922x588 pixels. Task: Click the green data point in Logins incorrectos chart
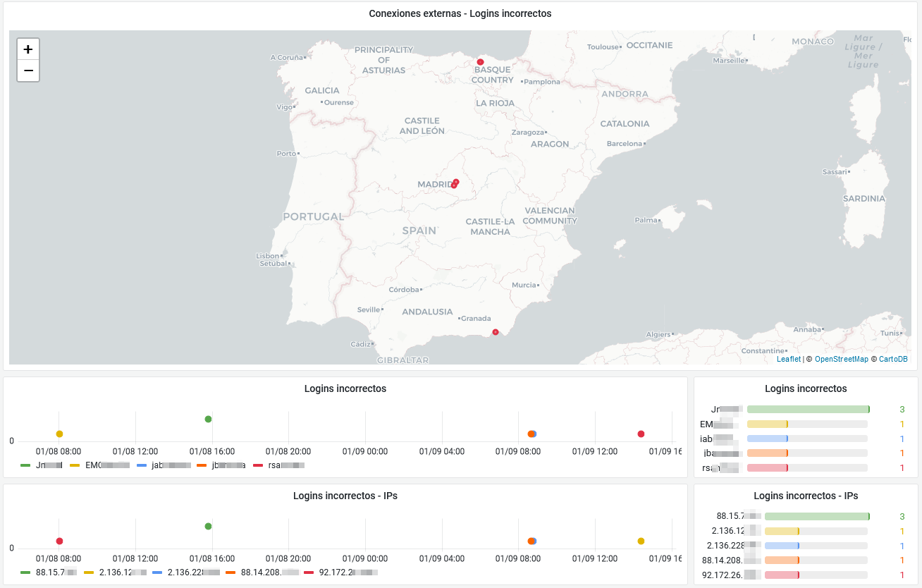pos(208,419)
